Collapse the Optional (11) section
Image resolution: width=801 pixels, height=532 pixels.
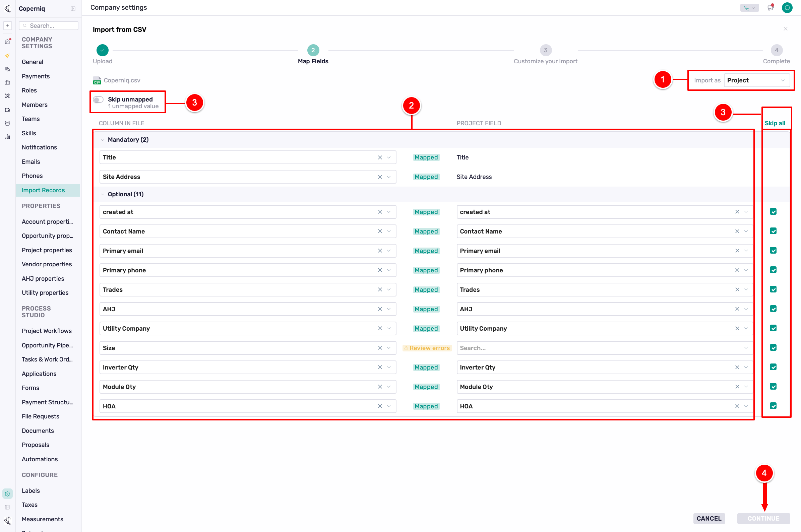[102, 194]
